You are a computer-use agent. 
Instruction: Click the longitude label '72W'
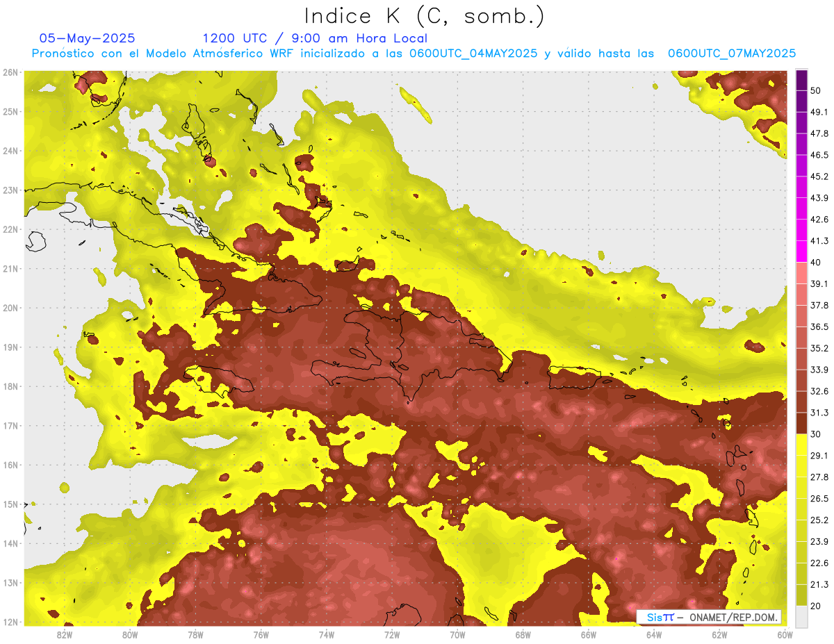[392, 634]
